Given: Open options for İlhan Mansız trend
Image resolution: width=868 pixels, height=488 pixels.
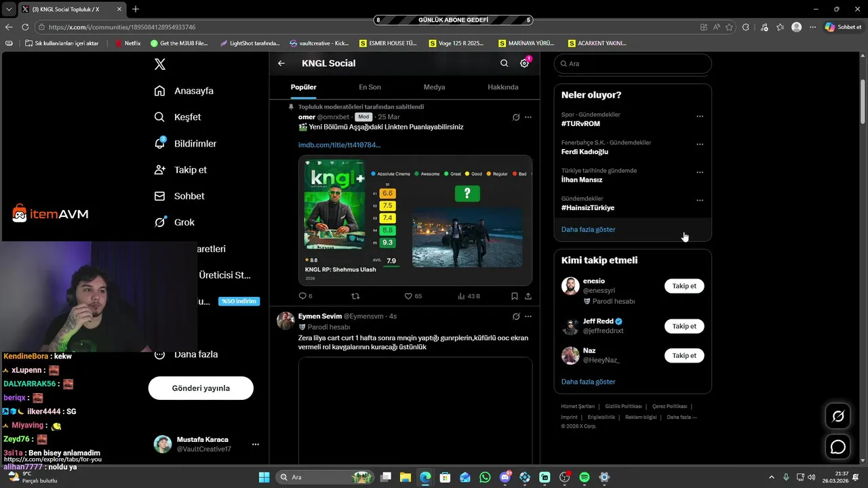Looking at the screenshot, I should click(700, 173).
